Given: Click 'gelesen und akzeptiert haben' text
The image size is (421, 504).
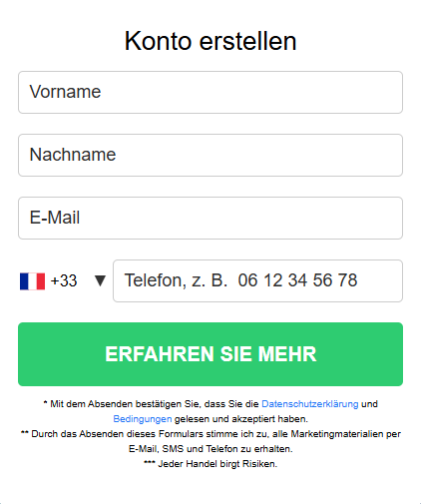Looking at the screenshot, I should [241, 419].
